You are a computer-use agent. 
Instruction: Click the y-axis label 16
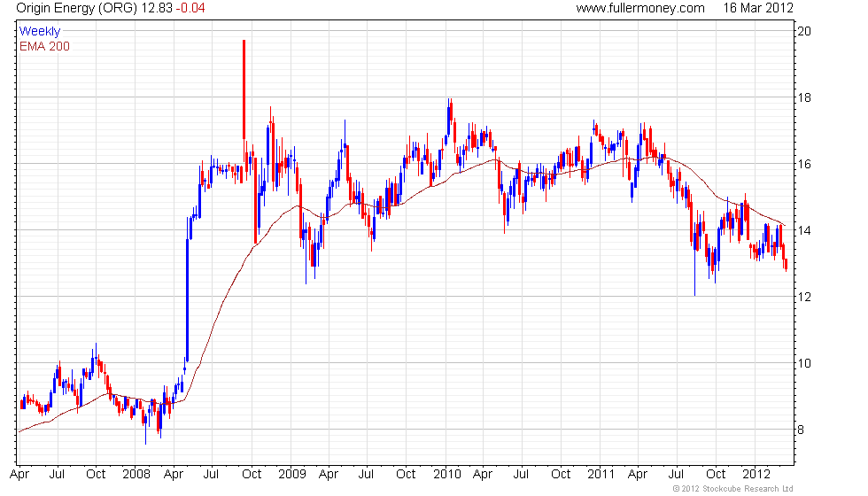pyautogui.click(x=804, y=164)
